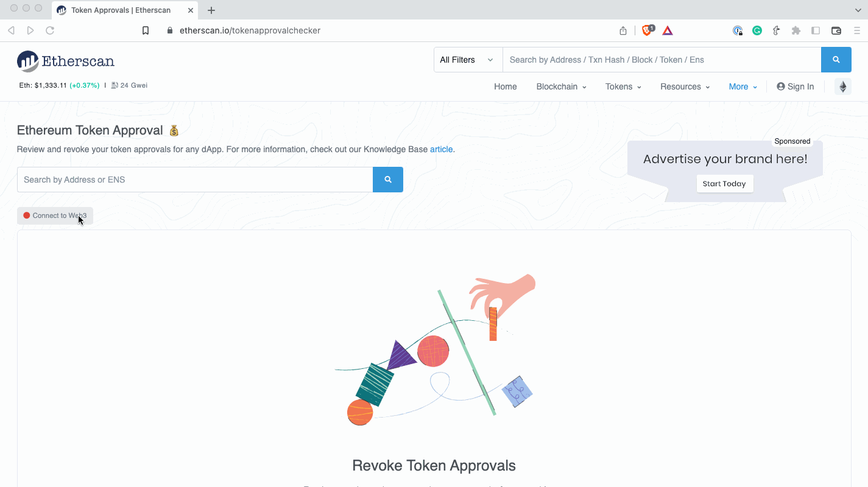Open the share icon in the address bar
The width and height of the screenshot is (868, 487).
click(x=623, y=30)
